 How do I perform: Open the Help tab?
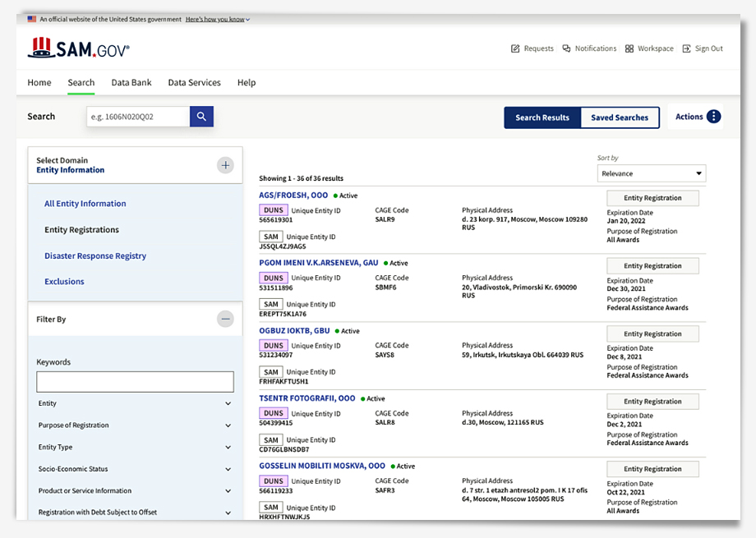247,82
